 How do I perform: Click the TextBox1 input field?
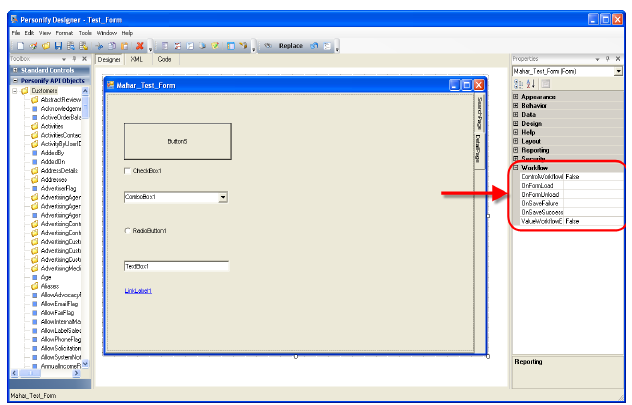coord(176,266)
